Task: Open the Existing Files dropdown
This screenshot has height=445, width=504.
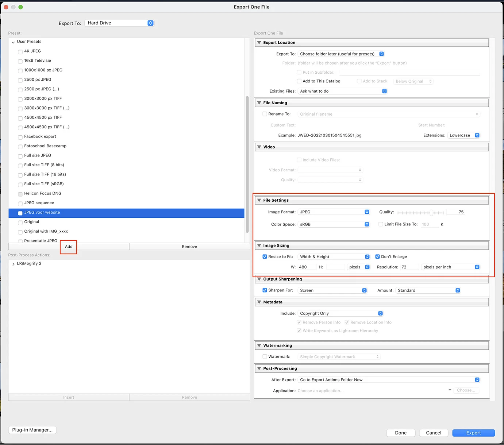Action: (343, 91)
